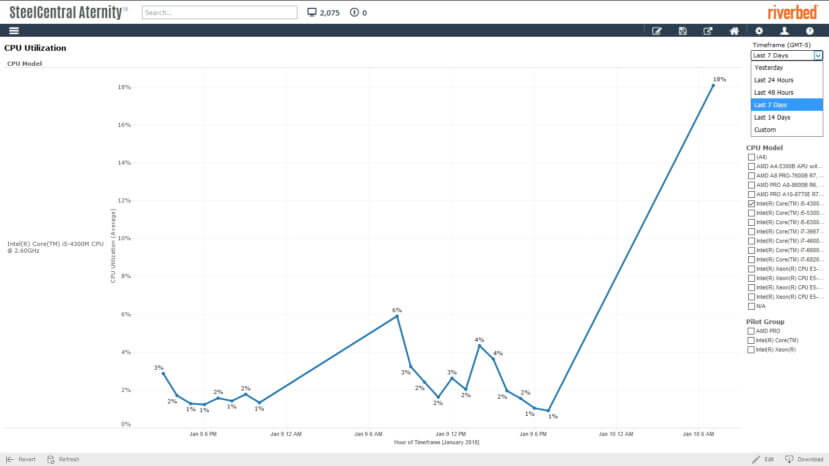Click inside the Search field
The width and height of the screenshot is (829, 466).
click(219, 12)
